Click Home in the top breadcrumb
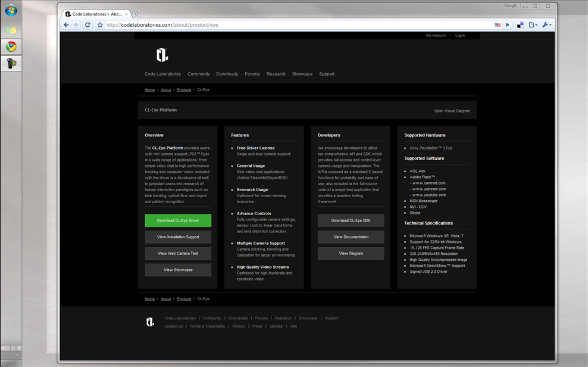 pyautogui.click(x=149, y=90)
